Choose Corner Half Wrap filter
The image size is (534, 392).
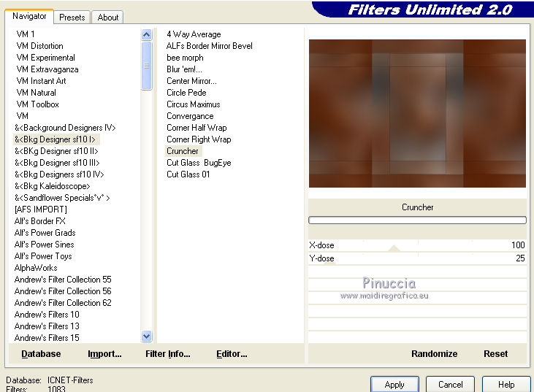pos(197,128)
